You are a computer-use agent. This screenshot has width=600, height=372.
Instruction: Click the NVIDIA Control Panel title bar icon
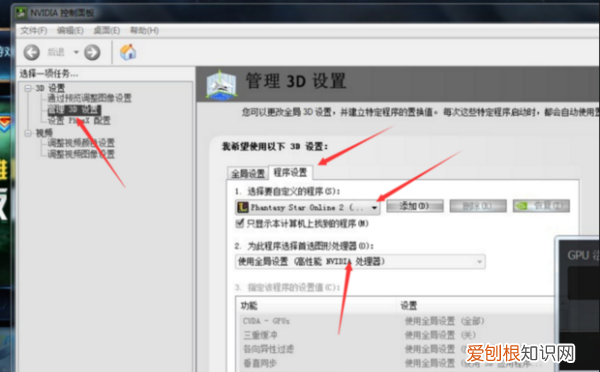(21, 13)
